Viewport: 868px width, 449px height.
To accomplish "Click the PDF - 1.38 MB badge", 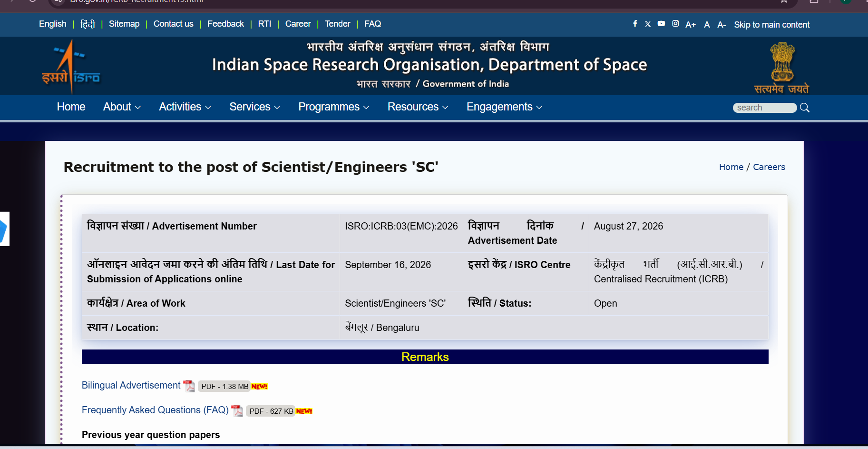I will click(x=224, y=386).
